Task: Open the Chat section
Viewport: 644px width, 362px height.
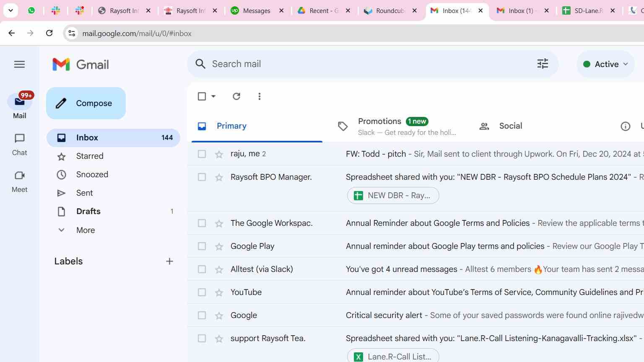Action: (x=20, y=145)
